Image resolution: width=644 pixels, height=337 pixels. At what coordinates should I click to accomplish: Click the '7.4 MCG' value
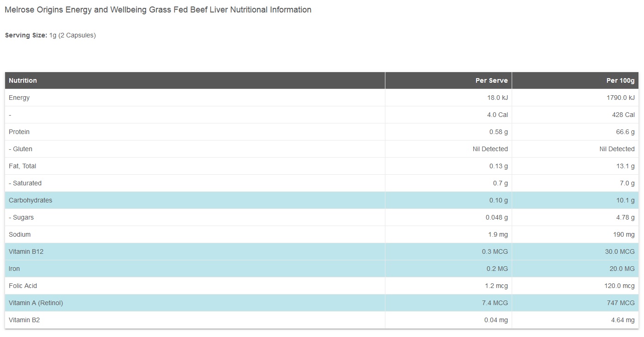(x=495, y=303)
